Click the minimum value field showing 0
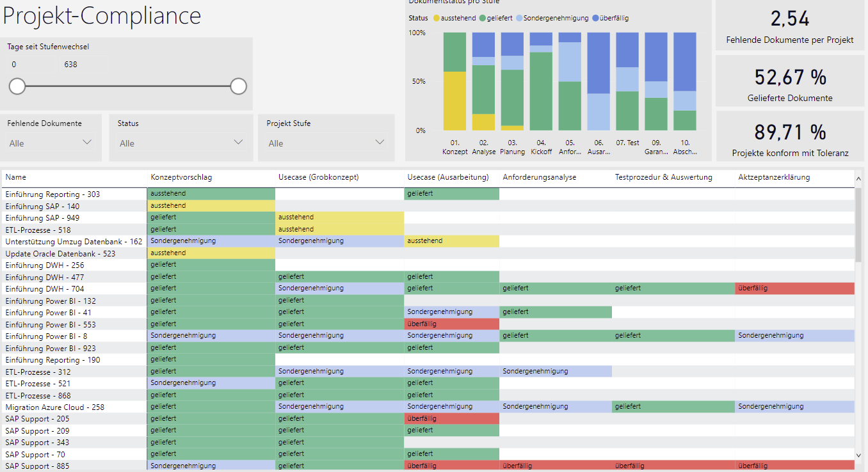Screen dimensions: 868x472 click(32, 65)
